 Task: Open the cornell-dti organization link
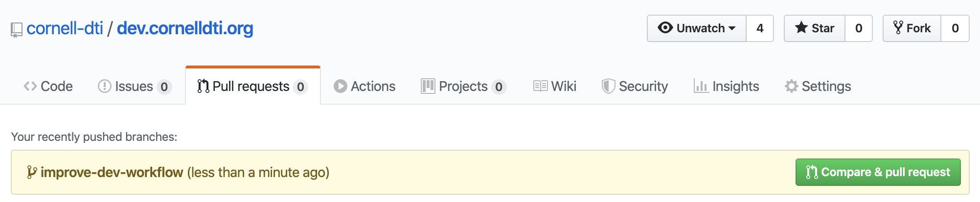click(x=65, y=28)
